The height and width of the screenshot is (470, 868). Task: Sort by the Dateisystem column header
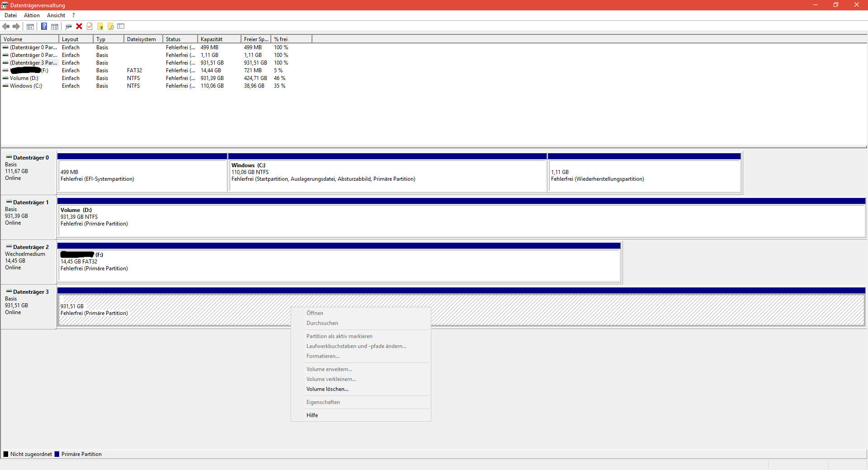143,39
